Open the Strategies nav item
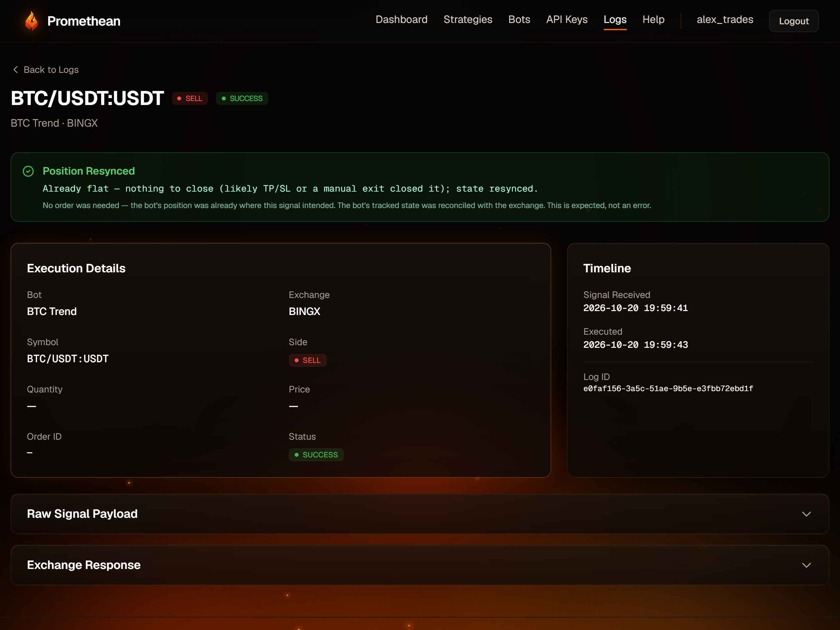This screenshot has height=630, width=840. click(468, 20)
